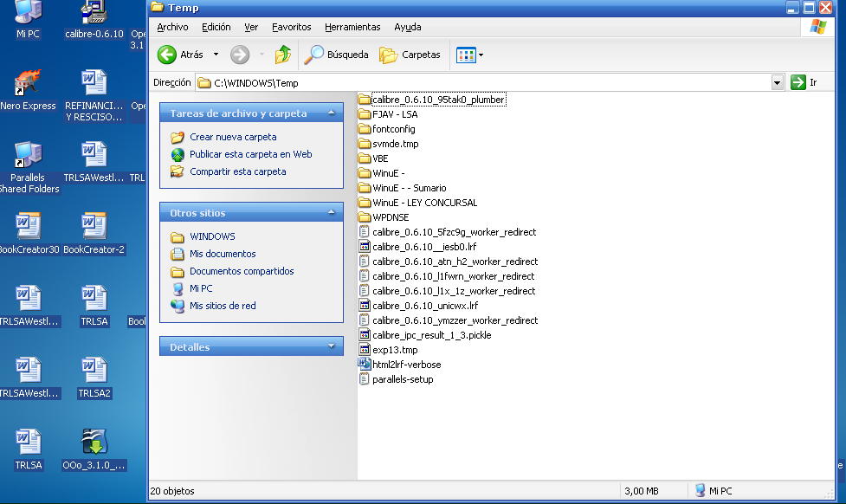Select the fontconfig folder icon

(x=365, y=129)
